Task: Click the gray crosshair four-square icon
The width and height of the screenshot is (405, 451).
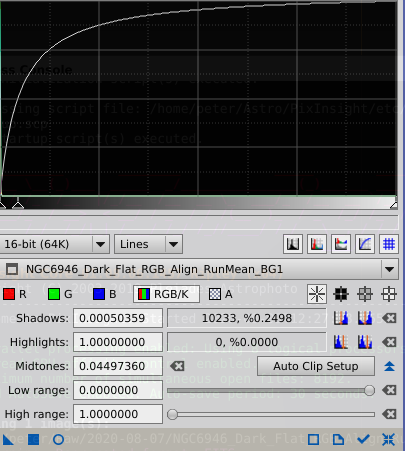Action: (x=365, y=294)
